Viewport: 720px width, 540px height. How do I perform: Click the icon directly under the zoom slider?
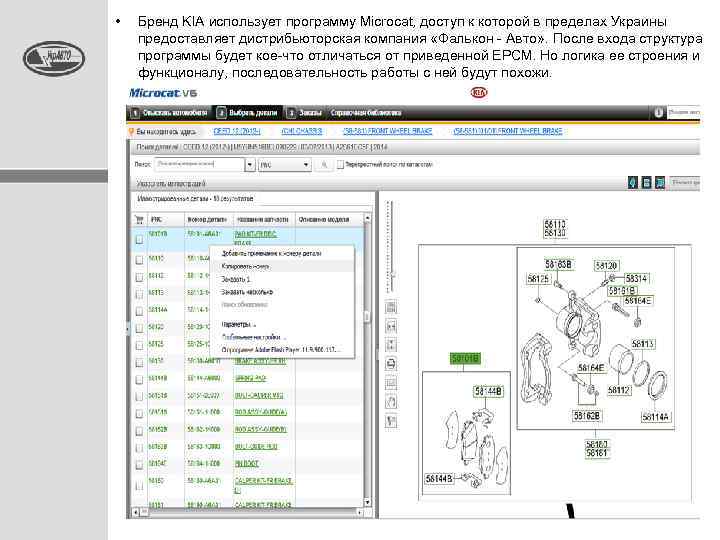[391, 307]
